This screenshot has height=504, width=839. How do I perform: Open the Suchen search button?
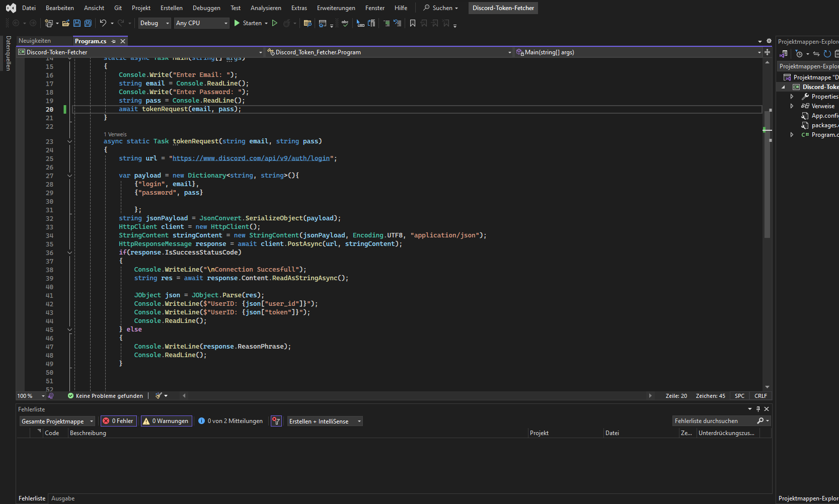[441, 8]
